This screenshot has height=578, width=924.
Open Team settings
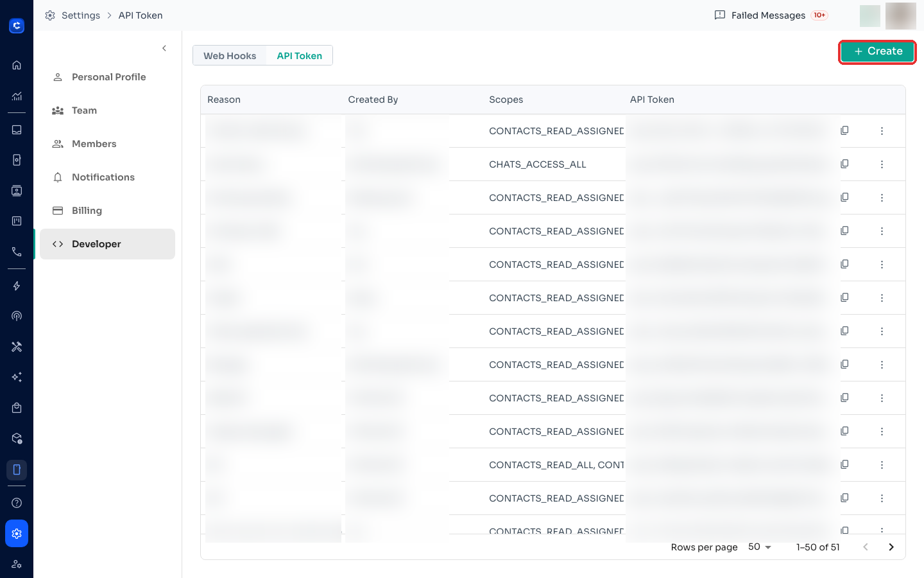tap(107, 110)
